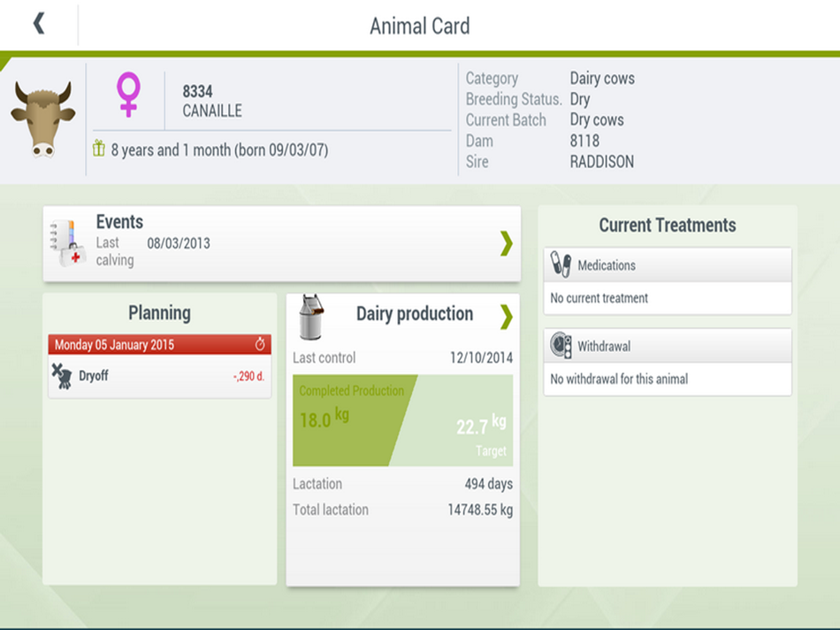
Task: Select Monday 05 January 2015 header
Action: point(160,344)
